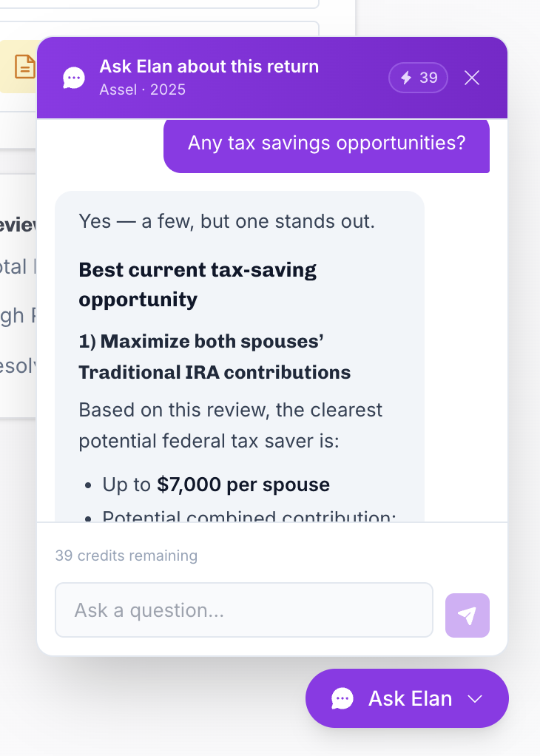Click the "Assel · 2025" subtitle
This screenshot has width=540, height=756.
pos(142,90)
